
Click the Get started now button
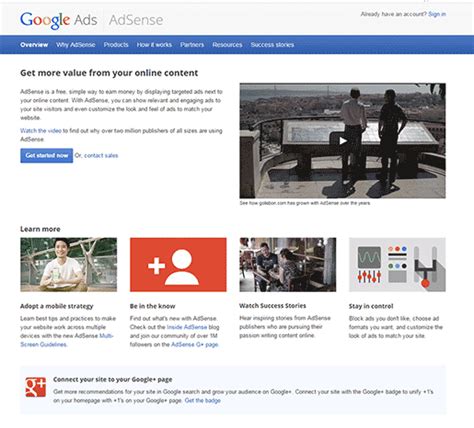click(x=47, y=155)
